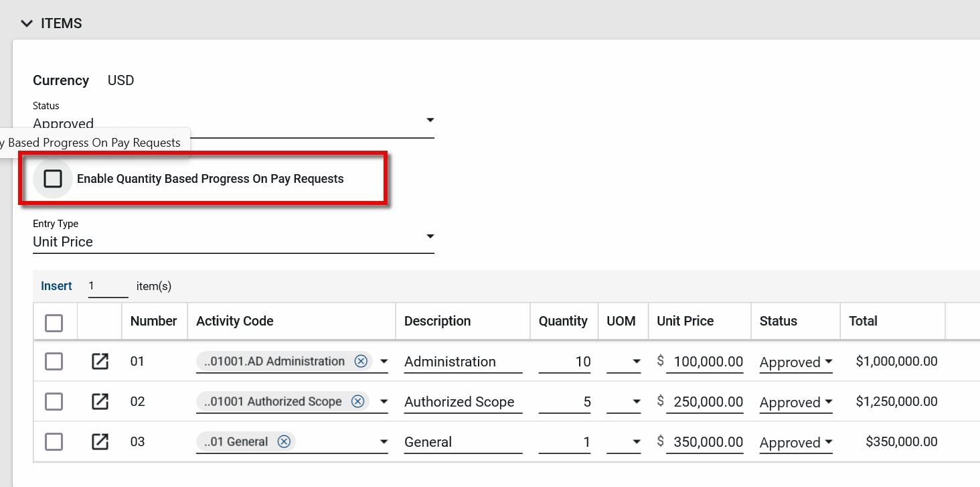
Task: Select the row checkbox for item 01
Action: [54, 362]
